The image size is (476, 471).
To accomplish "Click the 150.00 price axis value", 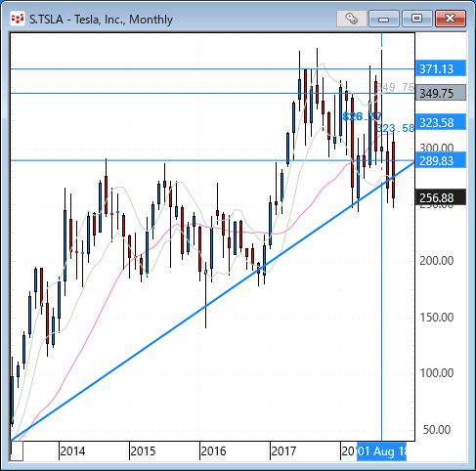I will point(437,318).
